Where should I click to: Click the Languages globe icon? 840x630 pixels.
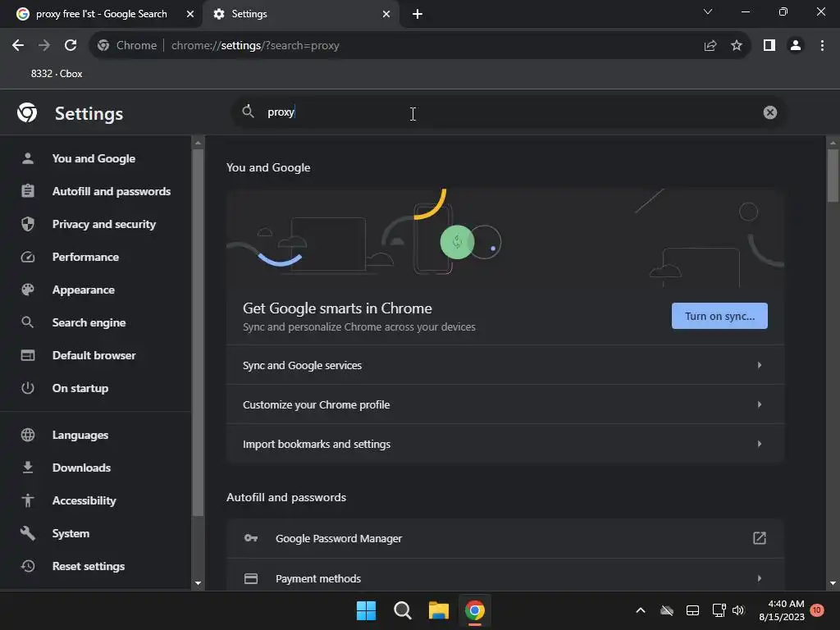(x=28, y=435)
